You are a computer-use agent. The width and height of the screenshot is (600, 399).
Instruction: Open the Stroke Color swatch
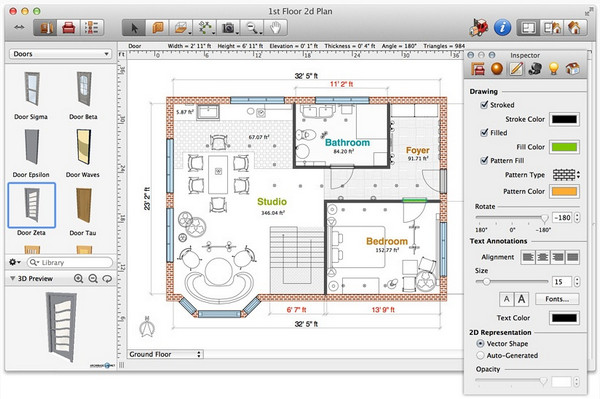[564, 119]
